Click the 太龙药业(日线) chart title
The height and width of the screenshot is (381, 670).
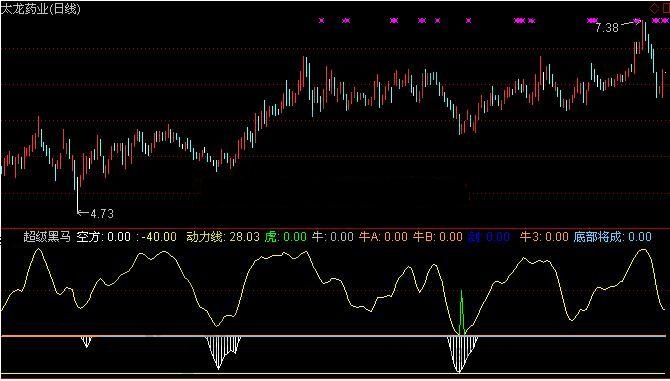tap(41, 9)
